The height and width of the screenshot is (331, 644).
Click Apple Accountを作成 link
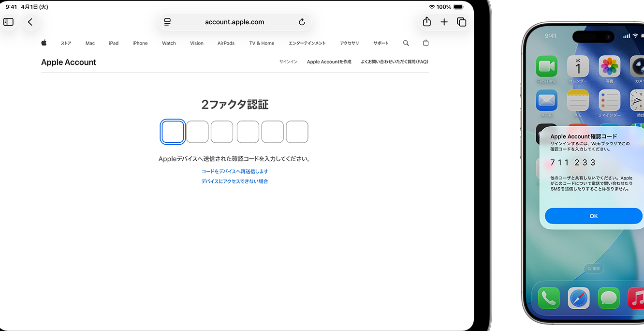point(329,62)
